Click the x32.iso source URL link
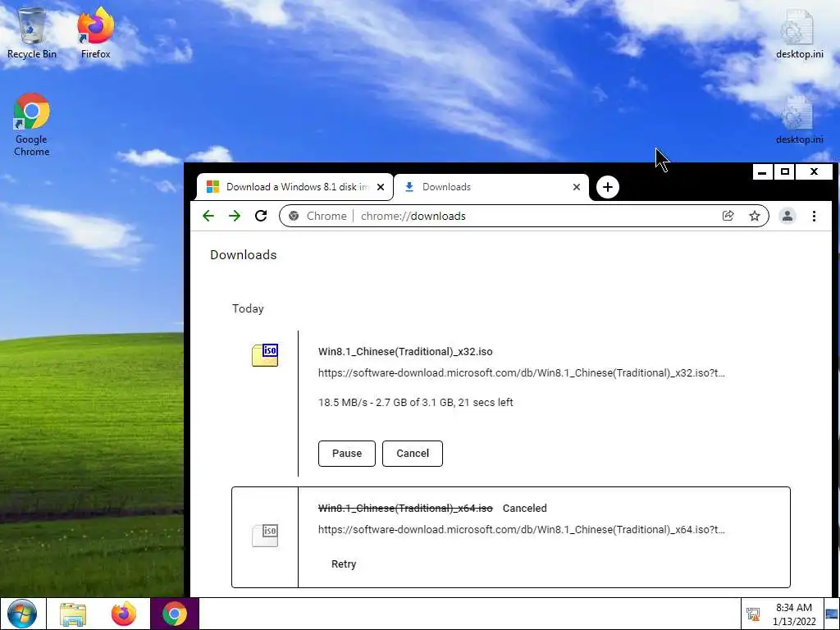The width and height of the screenshot is (840, 630). click(521, 373)
